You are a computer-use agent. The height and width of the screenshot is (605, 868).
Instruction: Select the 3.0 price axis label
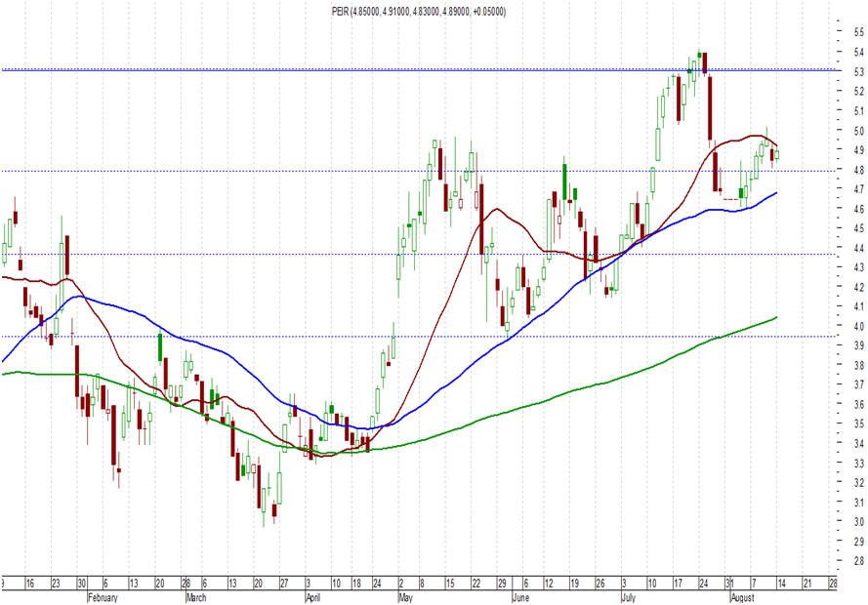(858, 522)
